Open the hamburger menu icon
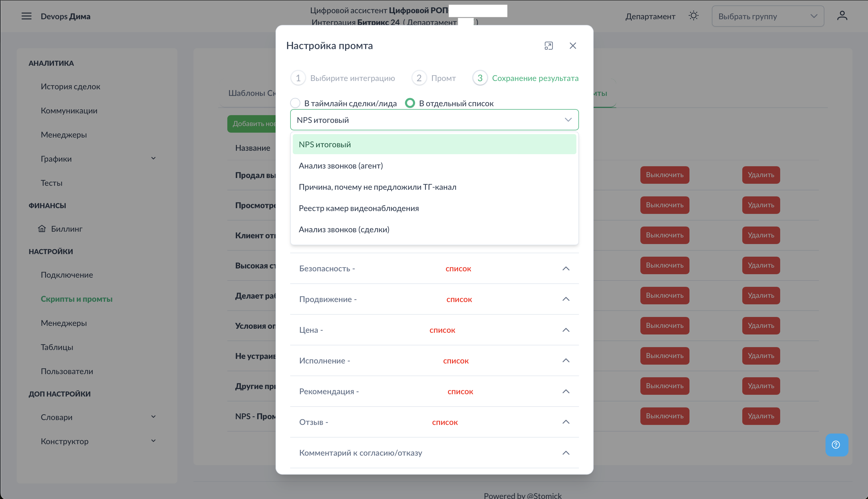This screenshot has width=868, height=499. (x=26, y=16)
